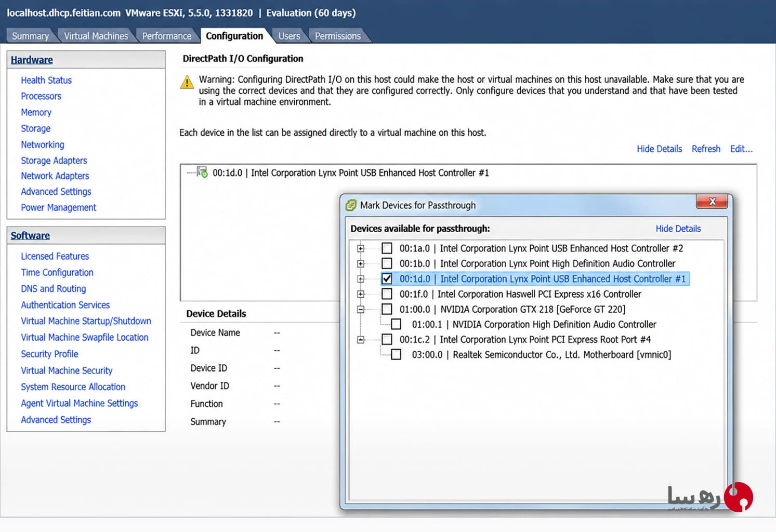Tick the 01:00.0 NVIDIA GTX 218 GeForce GT 220 checkbox
This screenshot has width=776, height=532.
387,309
